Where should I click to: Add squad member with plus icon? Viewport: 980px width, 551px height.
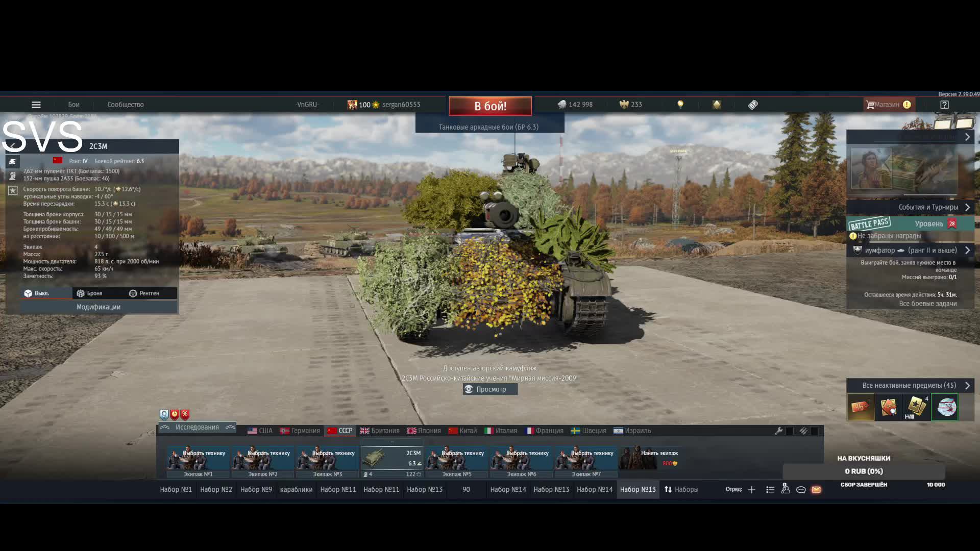click(751, 490)
